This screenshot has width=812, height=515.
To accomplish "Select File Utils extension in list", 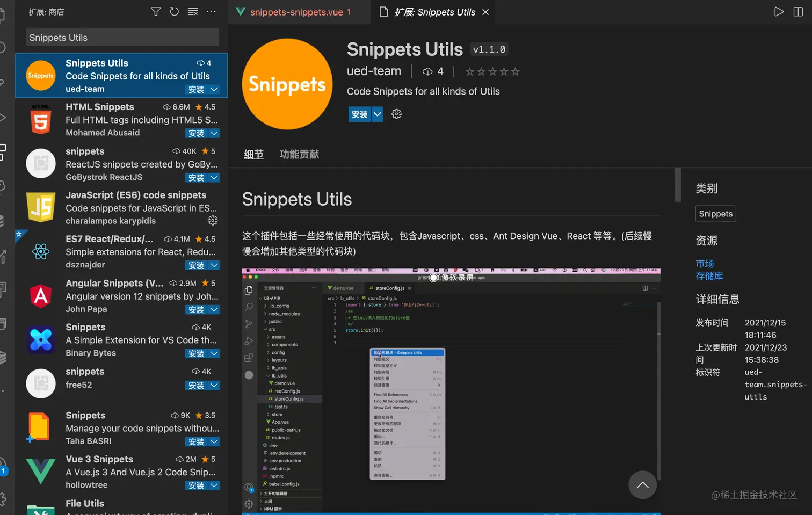I will (x=121, y=506).
